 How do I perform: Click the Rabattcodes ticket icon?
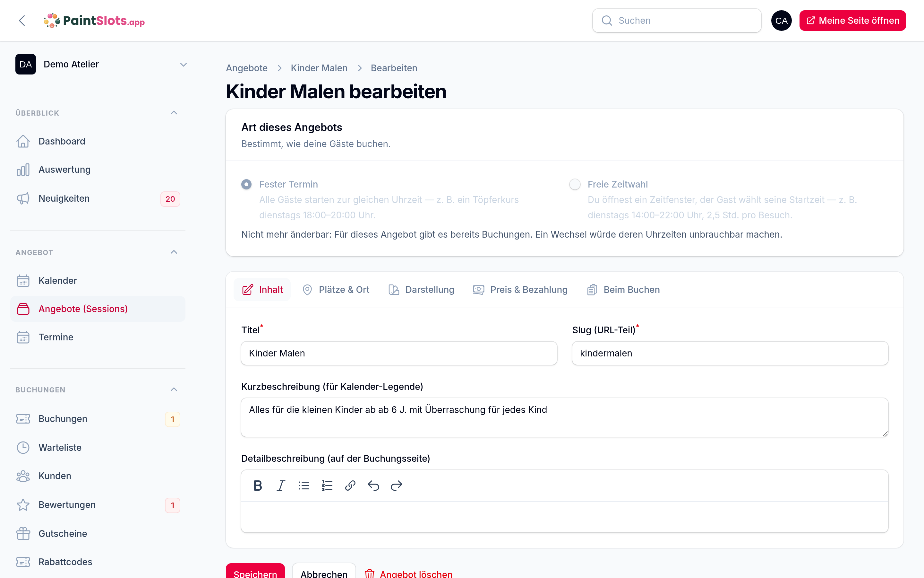click(23, 562)
